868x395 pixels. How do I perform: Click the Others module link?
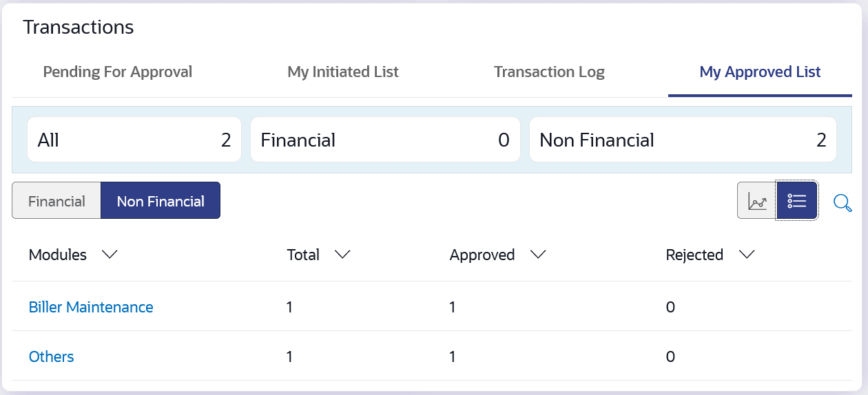click(51, 356)
